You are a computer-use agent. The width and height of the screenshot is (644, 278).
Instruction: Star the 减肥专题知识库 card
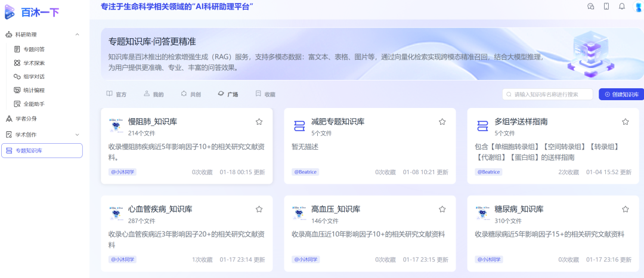tap(442, 122)
